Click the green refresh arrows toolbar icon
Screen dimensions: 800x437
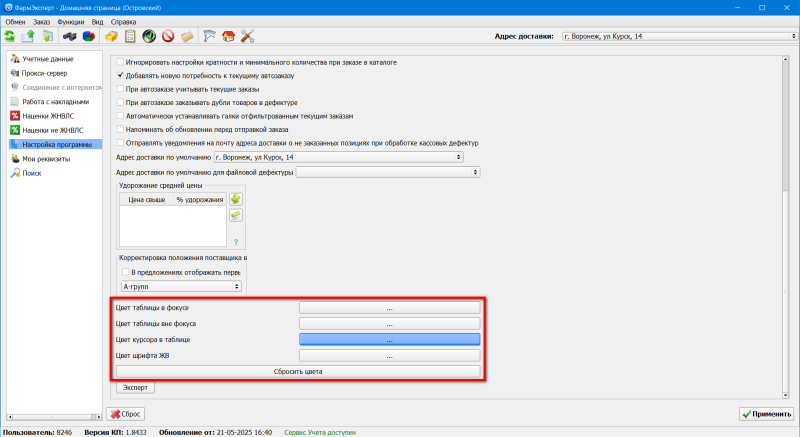(10, 37)
